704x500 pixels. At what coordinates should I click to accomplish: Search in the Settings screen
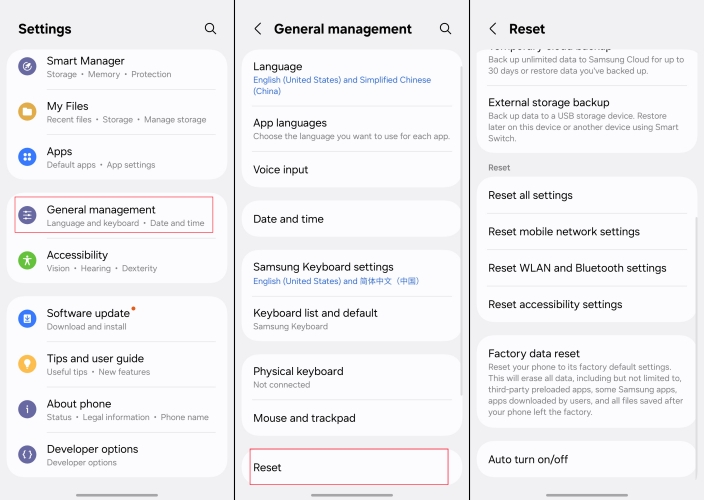pos(210,29)
